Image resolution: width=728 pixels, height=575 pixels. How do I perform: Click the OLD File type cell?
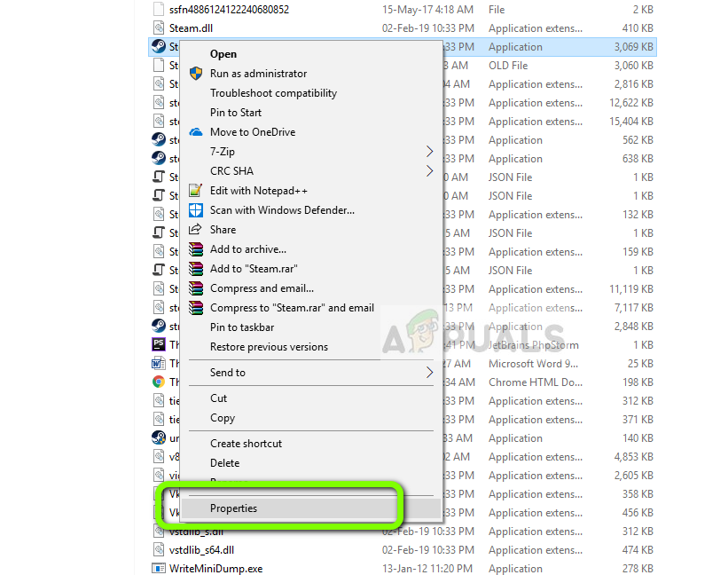(x=508, y=66)
